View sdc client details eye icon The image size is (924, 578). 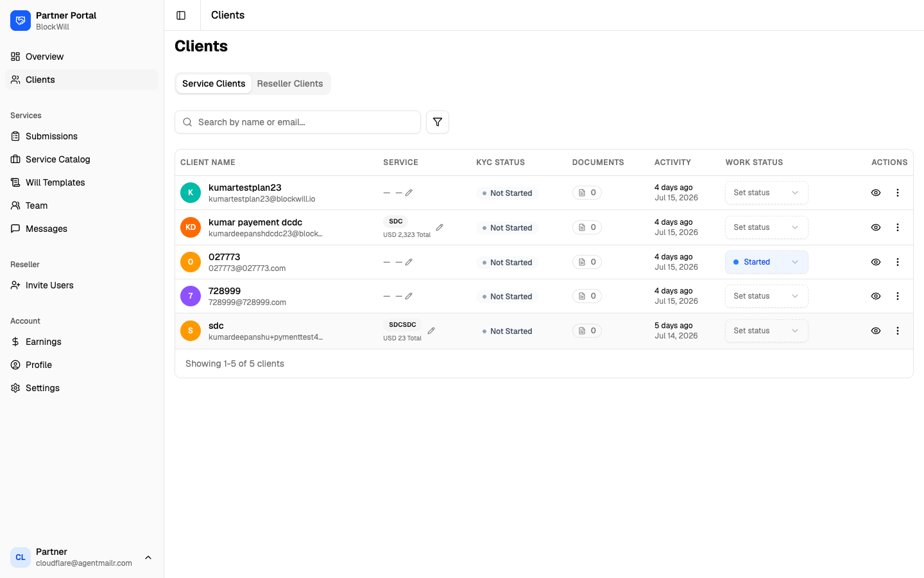tap(876, 331)
